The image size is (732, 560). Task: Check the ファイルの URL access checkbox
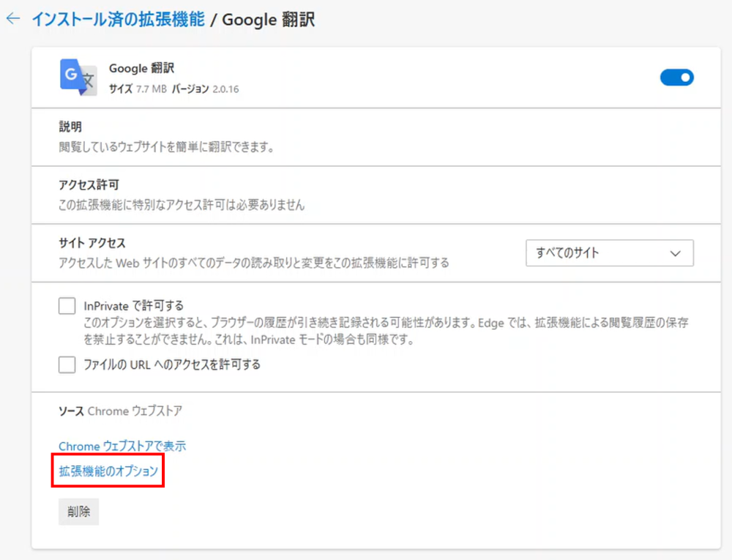tap(67, 365)
